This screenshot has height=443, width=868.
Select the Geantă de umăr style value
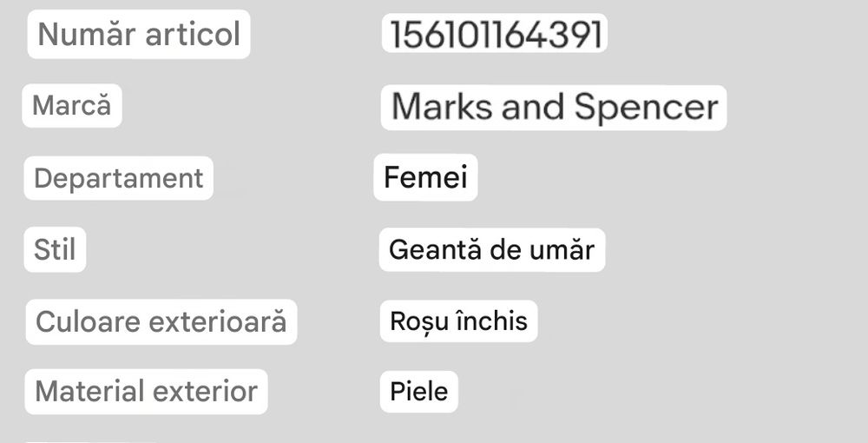pos(491,250)
